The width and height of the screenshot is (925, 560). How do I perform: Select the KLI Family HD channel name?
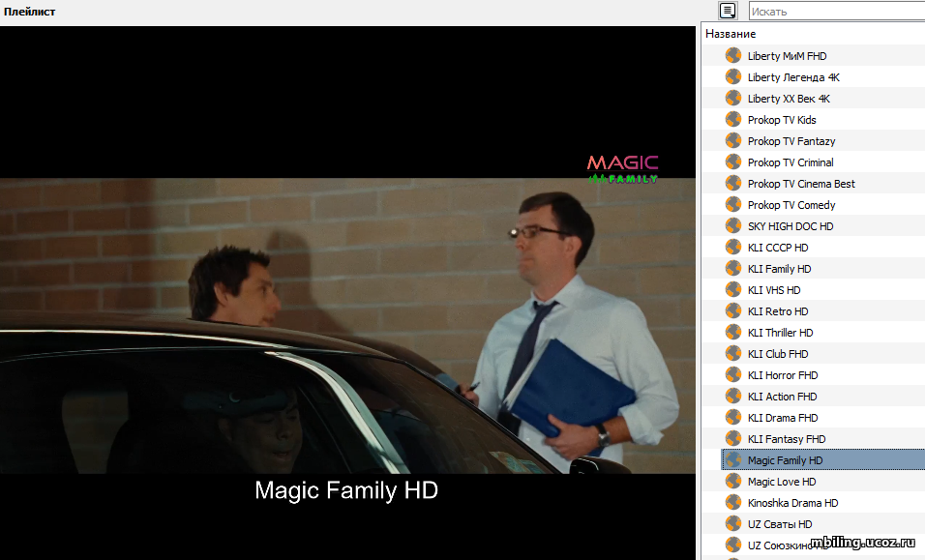tap(779, 269)
